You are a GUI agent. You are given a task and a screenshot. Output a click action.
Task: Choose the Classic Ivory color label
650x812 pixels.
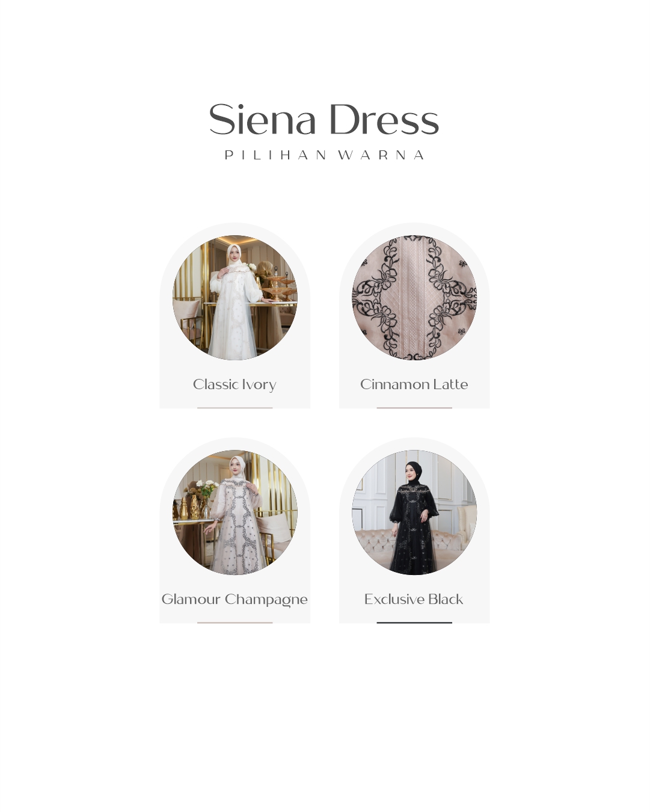click(x=235, y=384)
